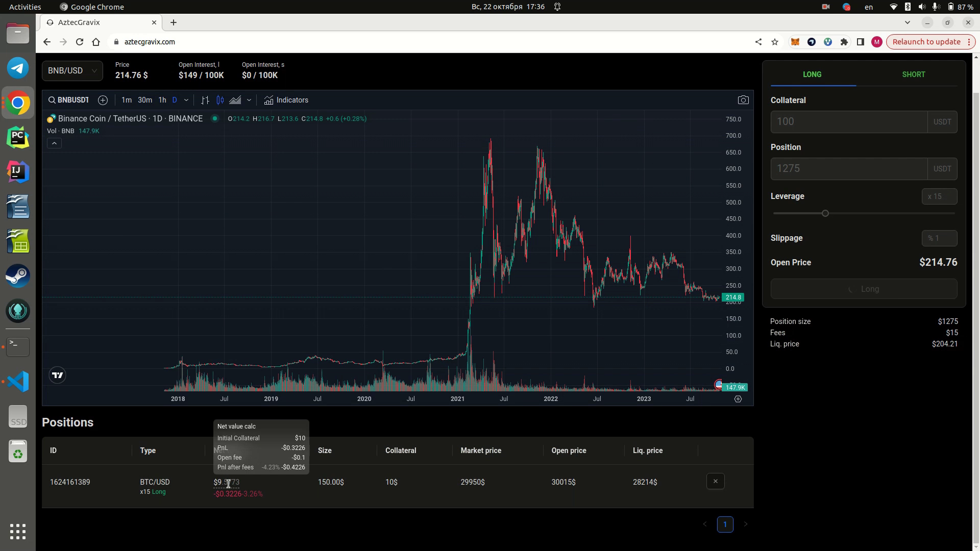Open the Indicators panel
Image resolution: width=980 pixels, height=551 pixels.
click(x=286, y=100)
